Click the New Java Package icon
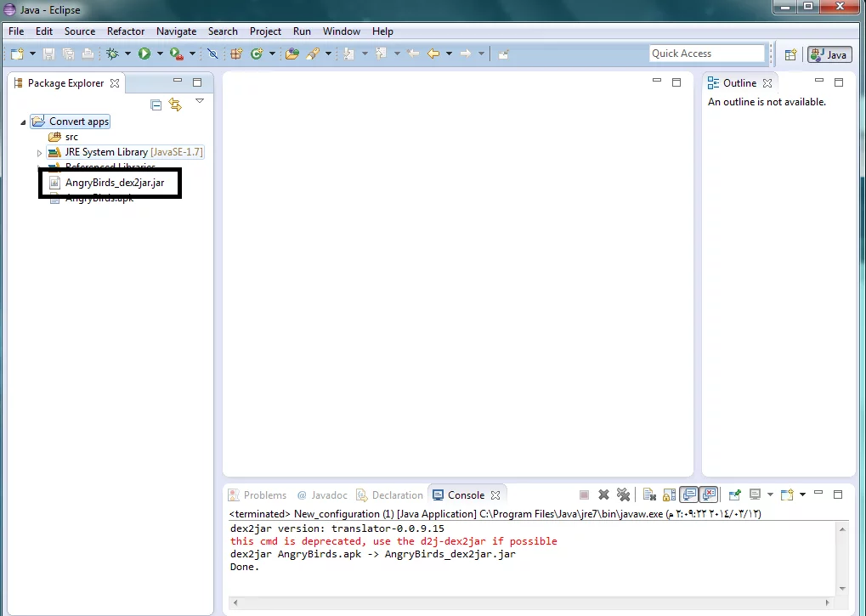Screen dimensions: 866x616 coord(236,54)
